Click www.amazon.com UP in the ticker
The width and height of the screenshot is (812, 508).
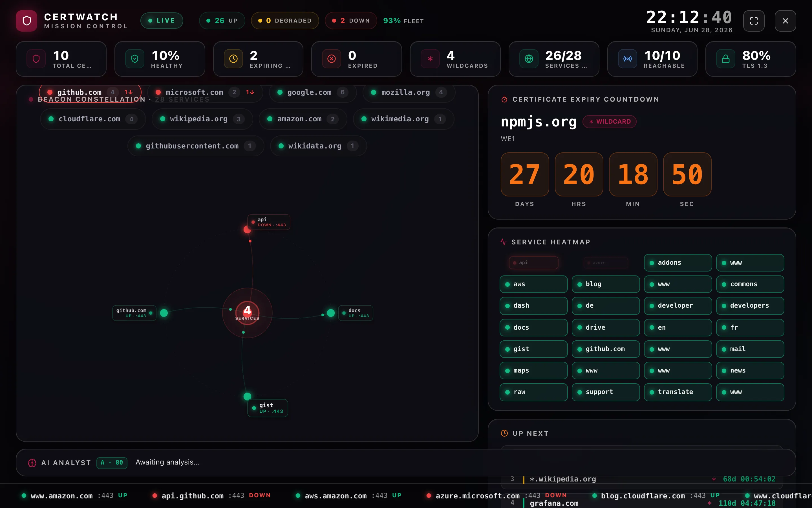[x=74, y=496]
